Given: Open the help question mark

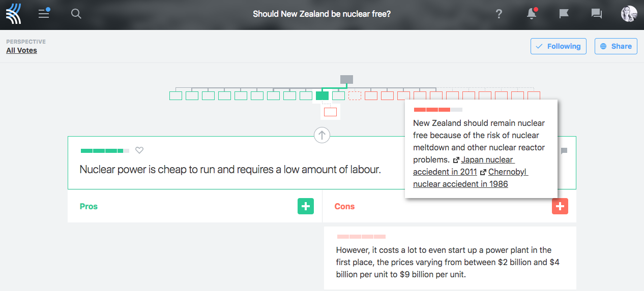Looking at the screenshot, I should (x=499, y=14).
